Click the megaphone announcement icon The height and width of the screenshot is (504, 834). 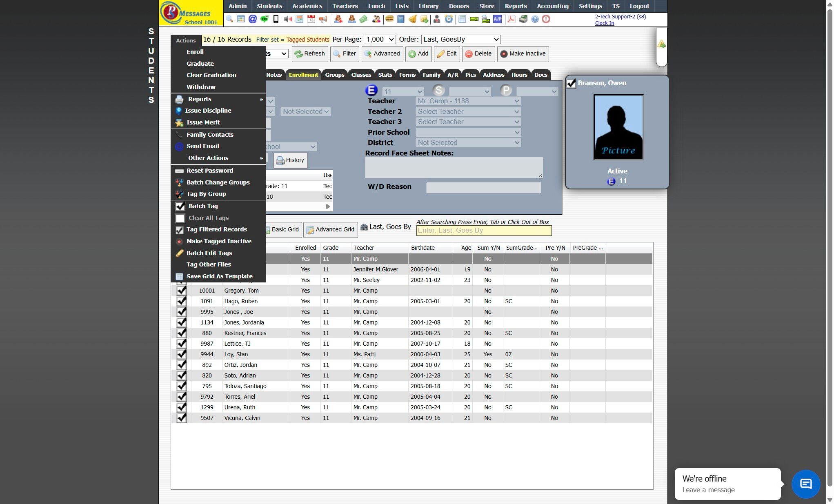[323, 19]
